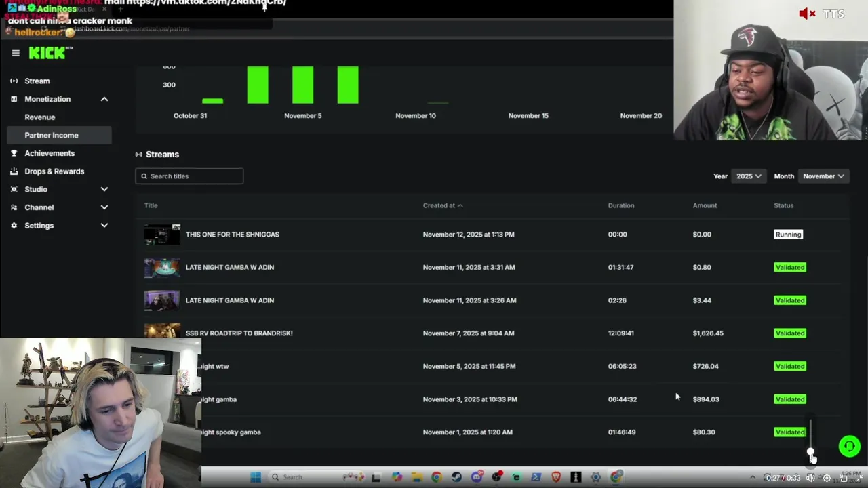Click the Amount column header

[705, 205]
